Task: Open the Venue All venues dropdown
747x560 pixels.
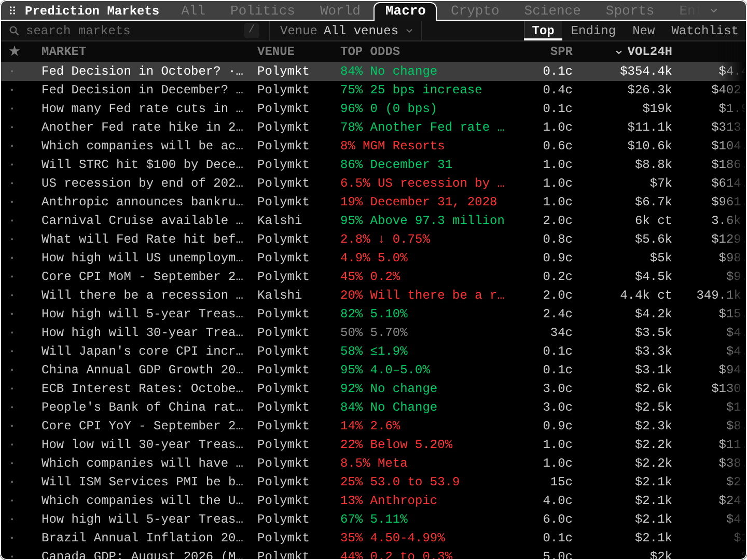Action: point(346,31)
